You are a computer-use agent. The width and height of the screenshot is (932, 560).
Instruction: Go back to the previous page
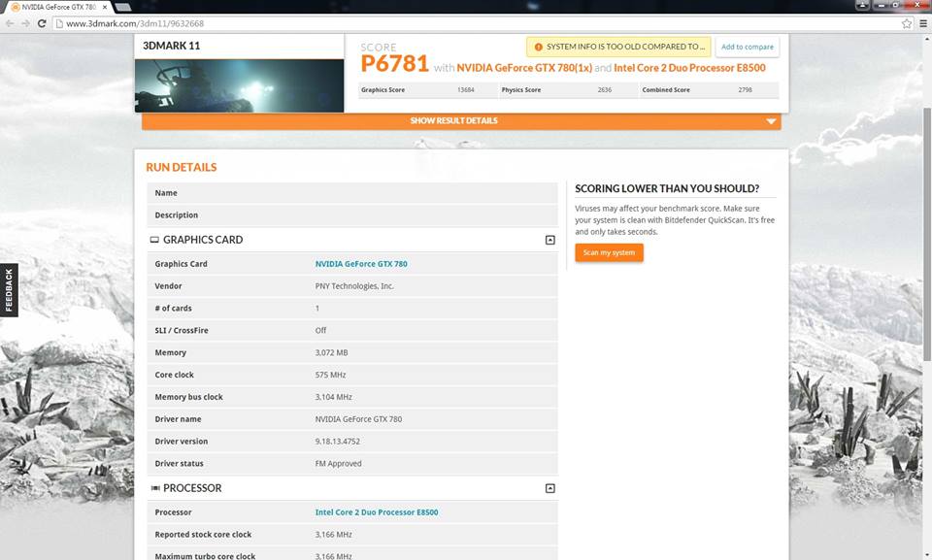10,24
